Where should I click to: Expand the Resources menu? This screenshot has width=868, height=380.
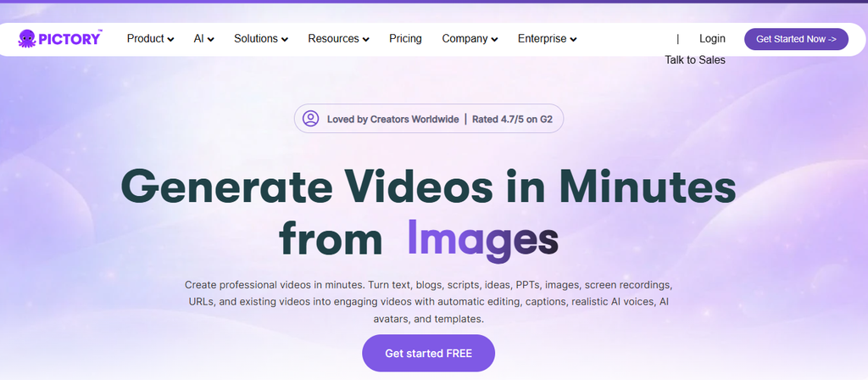(339, 39)
